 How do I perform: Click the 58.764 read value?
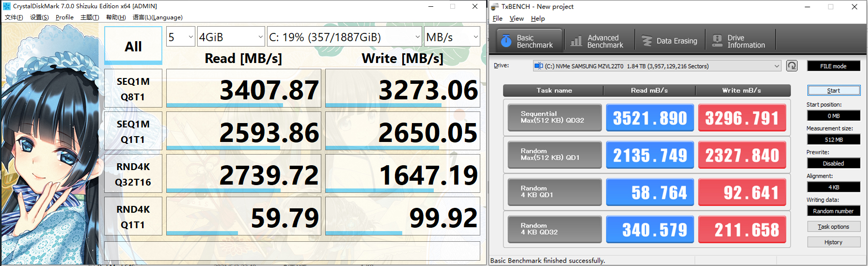click(650, 192)
